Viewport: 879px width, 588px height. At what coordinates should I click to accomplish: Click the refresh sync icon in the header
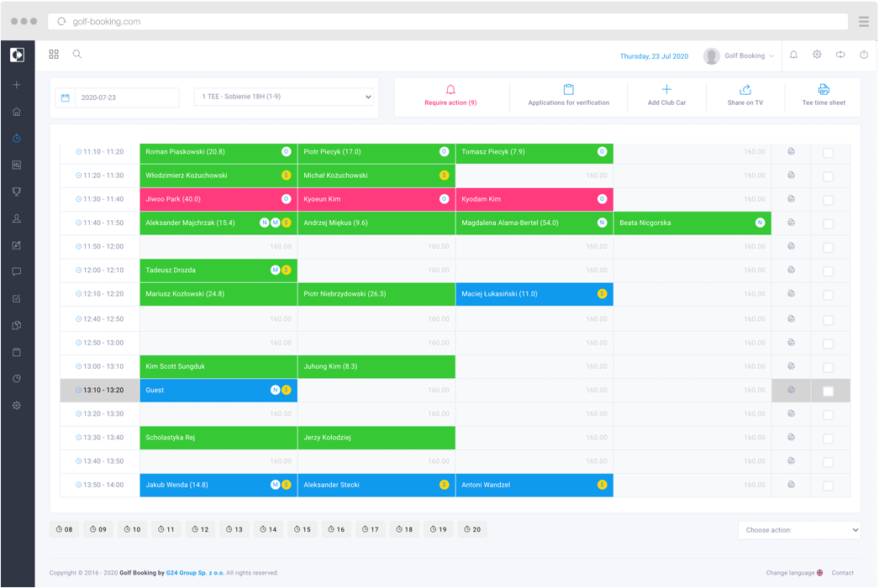point(840,54)
